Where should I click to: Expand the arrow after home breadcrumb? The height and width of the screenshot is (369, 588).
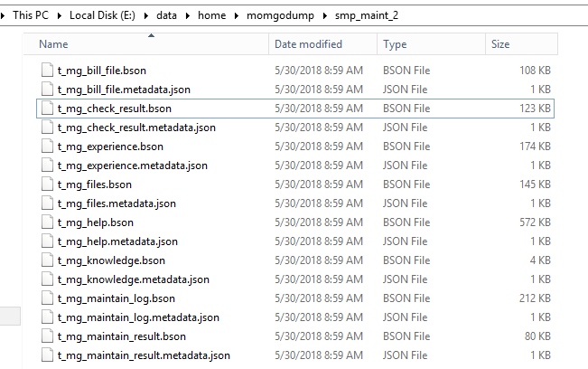[x=237, y=15]
